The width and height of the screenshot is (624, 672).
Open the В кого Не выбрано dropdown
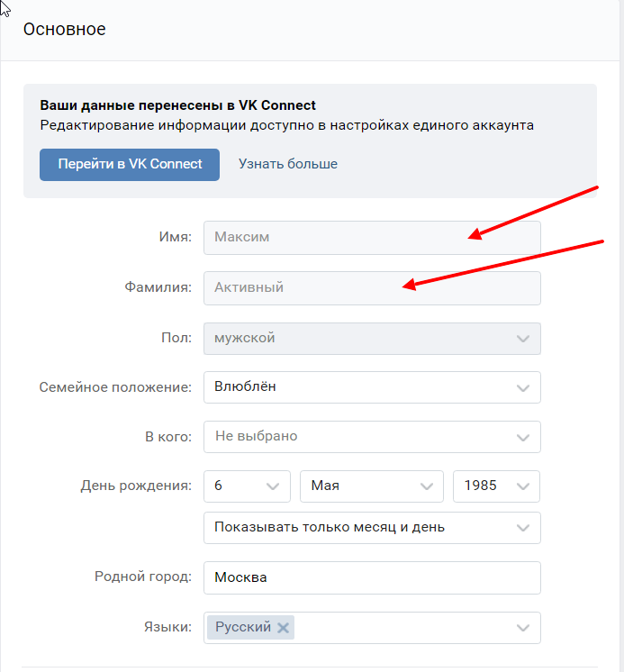coord(372,437)
